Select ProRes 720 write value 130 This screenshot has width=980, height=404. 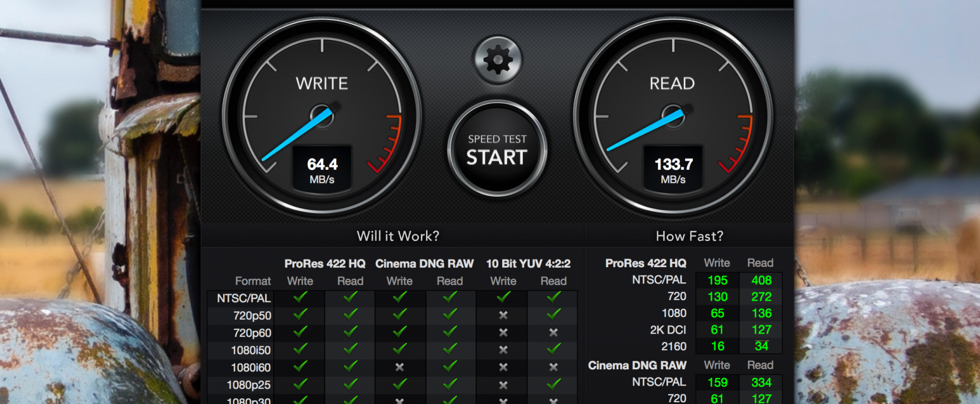717,297
